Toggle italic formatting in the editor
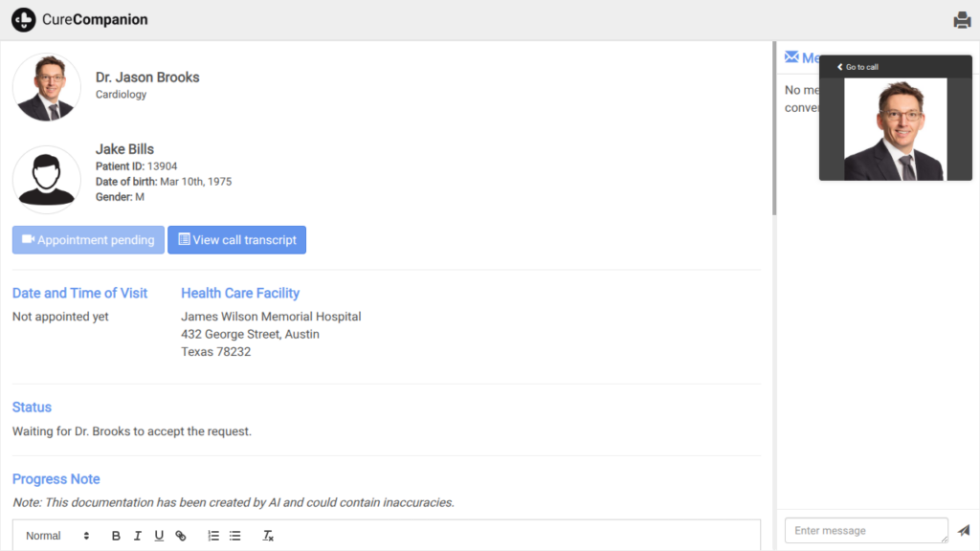This screenshot has height=551, width=980. click(138, 536)
